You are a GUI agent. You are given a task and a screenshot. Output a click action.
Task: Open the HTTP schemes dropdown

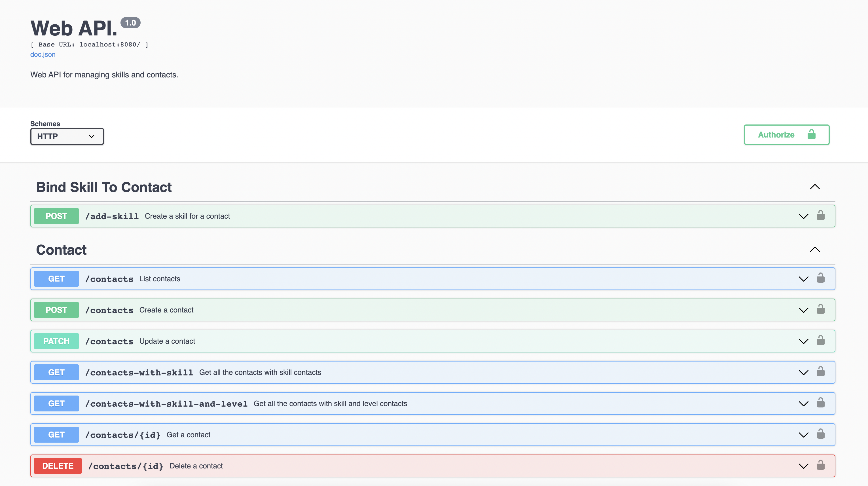coord(67,136)
